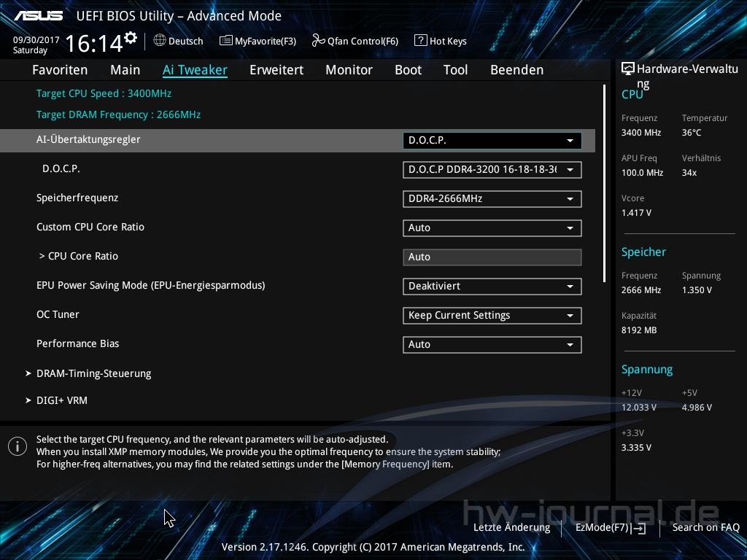Open the Favoriten tab

60,70
